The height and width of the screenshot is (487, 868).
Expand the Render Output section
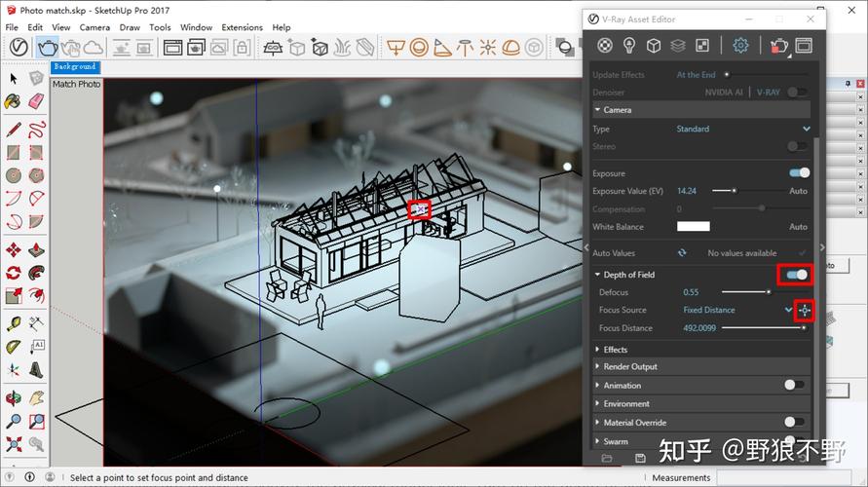pos(630,367)
